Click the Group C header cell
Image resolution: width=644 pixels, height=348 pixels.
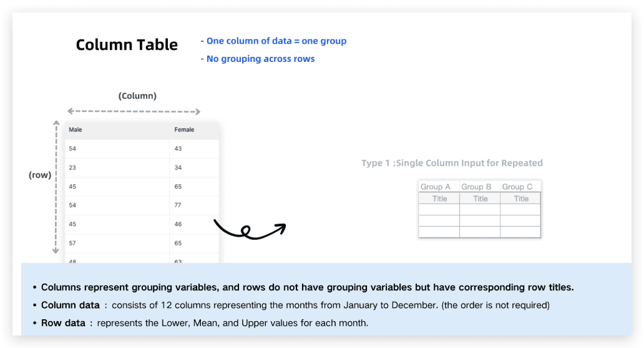520,187
